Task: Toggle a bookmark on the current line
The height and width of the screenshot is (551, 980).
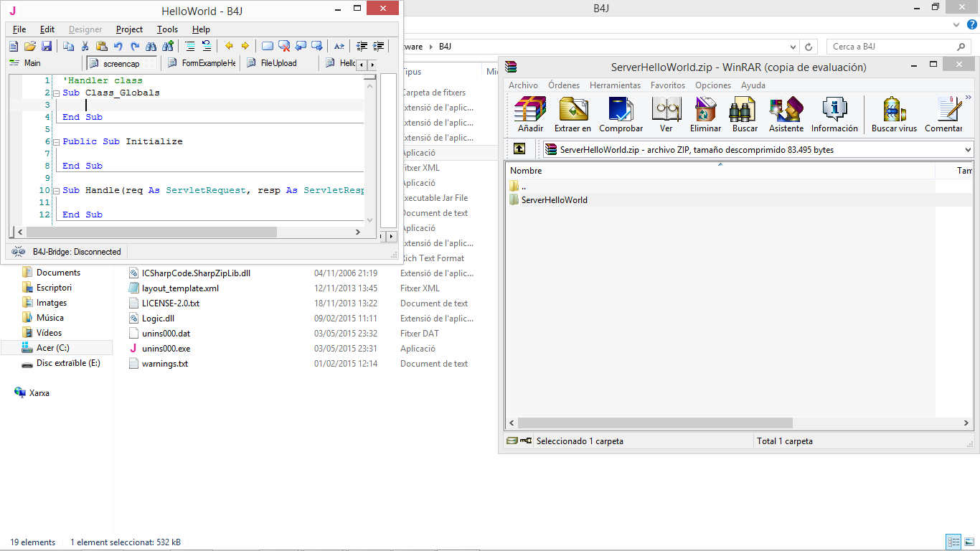Action: [268, 46]
